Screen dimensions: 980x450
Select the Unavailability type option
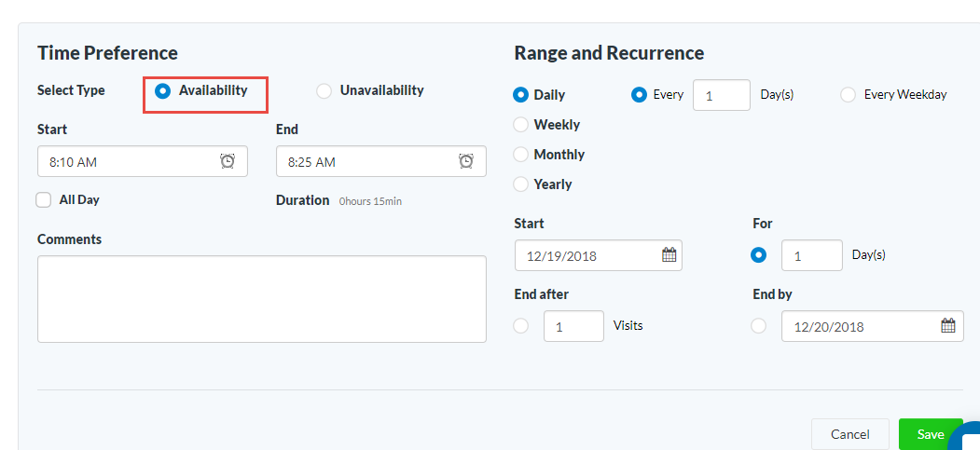[x=324, y=91]
